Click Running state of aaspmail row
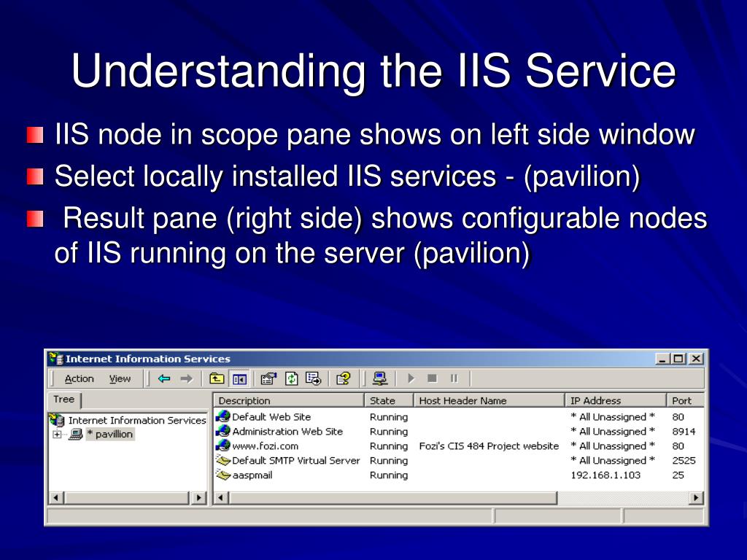 [x=389, y=475]
